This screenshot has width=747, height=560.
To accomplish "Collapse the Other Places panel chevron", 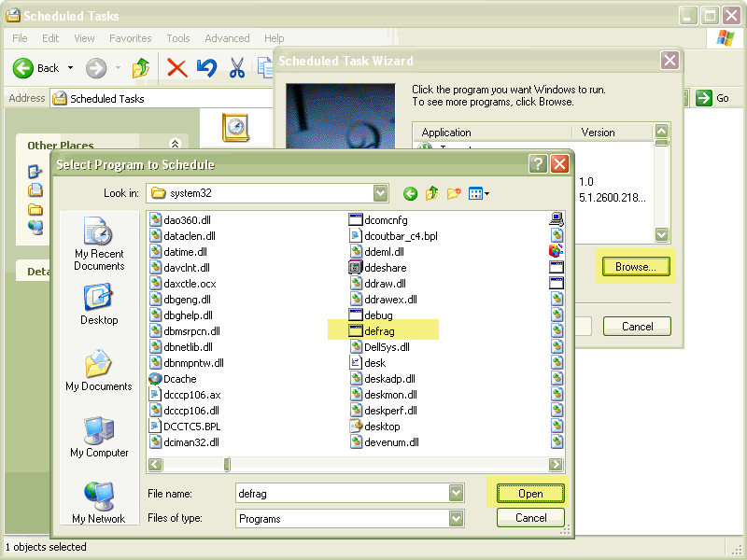I will pyautogui.click(x=175, y=144).
